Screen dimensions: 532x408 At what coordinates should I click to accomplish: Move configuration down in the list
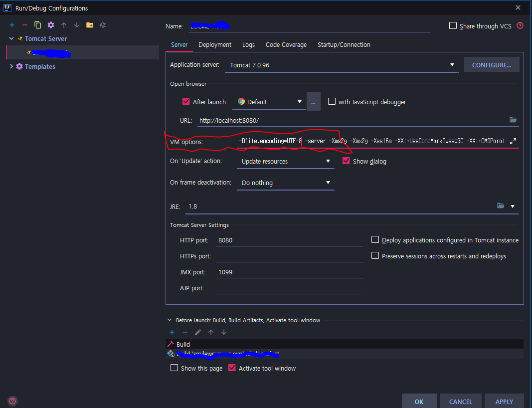[x=77, y=25]
